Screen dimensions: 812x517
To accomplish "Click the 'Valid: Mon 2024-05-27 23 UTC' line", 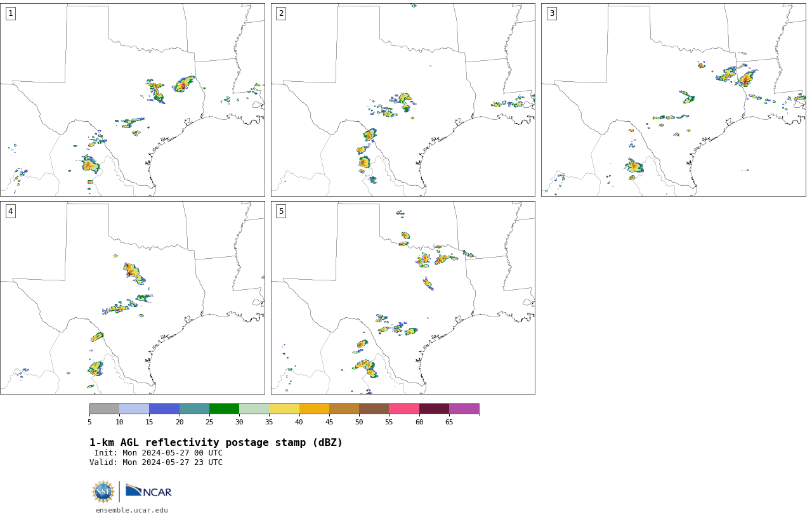I will pyautogui.click(x=156, y=462).
